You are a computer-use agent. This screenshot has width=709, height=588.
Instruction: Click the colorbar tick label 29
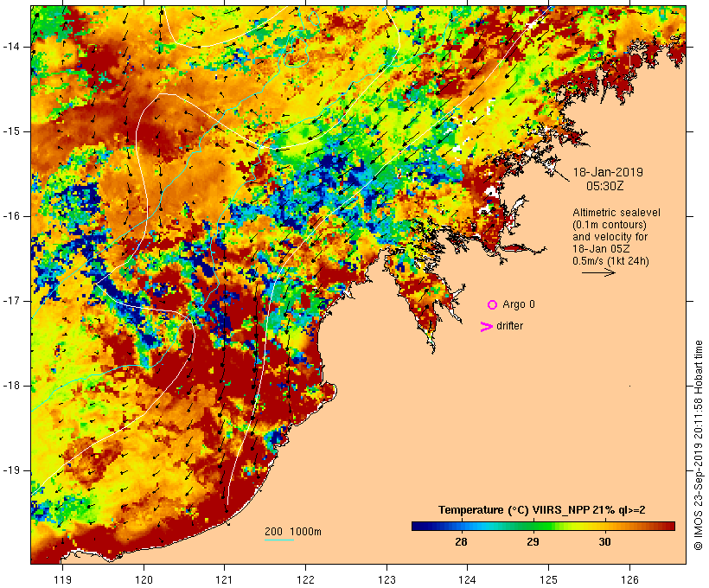point(533,542)
